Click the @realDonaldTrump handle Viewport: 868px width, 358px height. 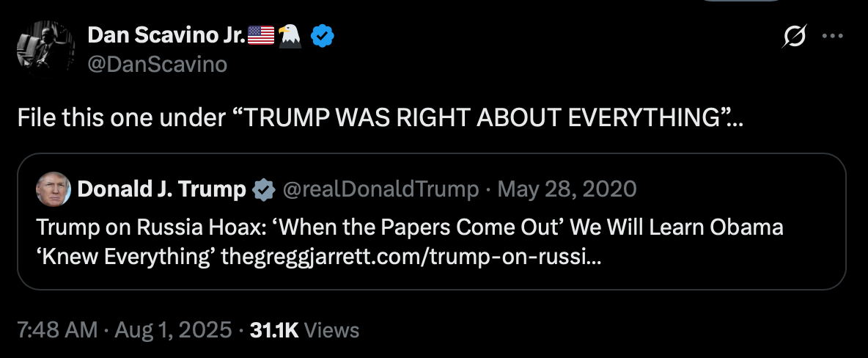(380, 190)
